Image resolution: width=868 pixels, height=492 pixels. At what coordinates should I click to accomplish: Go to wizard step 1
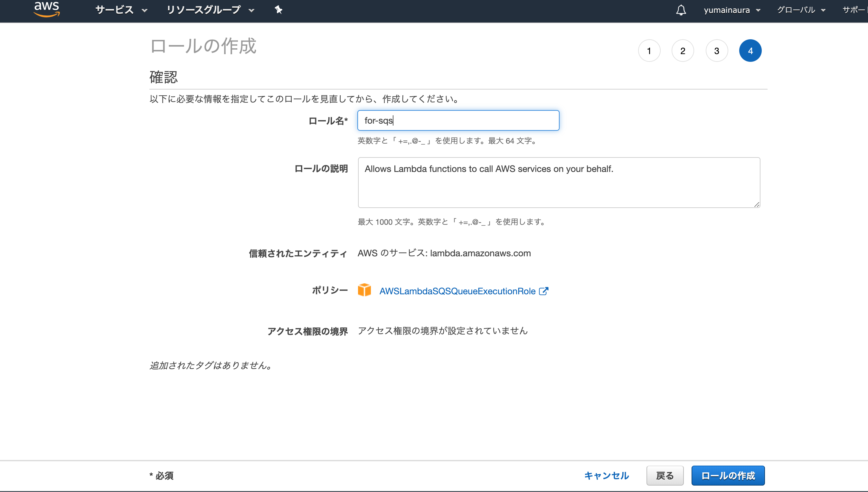click(x=649, y=51)
